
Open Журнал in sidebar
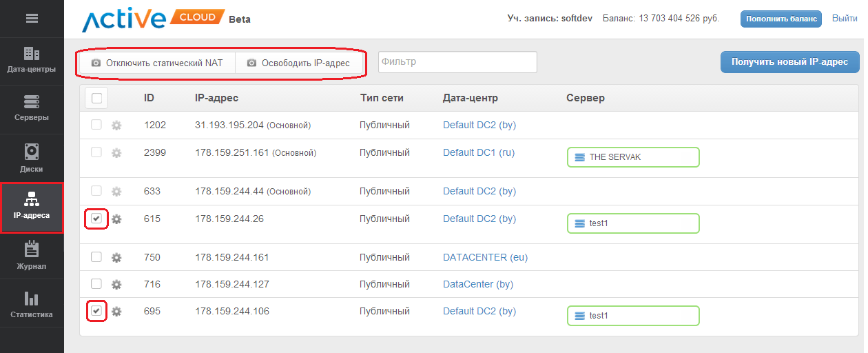click(32, 255)
